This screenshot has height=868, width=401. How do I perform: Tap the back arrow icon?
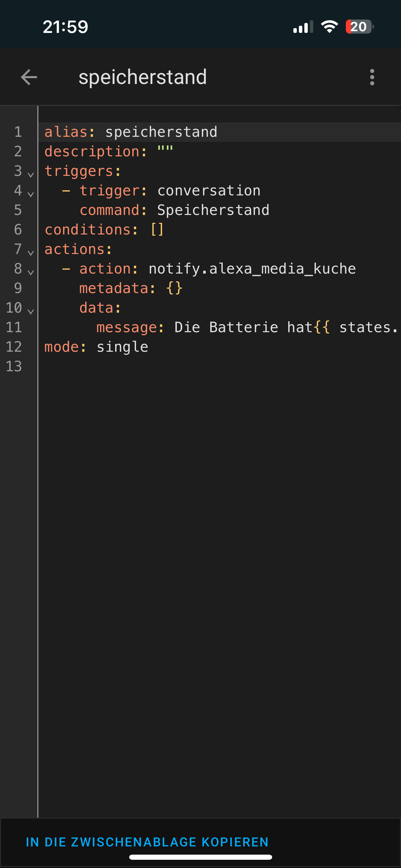click(x=29, y=77)
